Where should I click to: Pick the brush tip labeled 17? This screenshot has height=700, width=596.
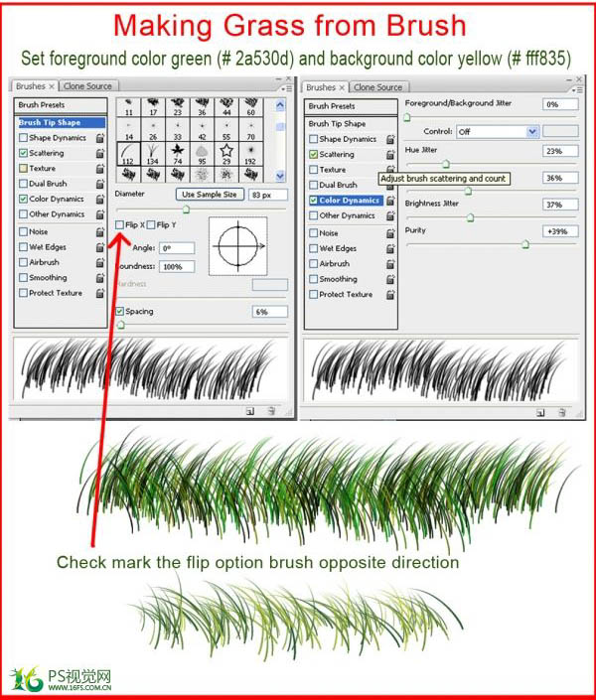(x=153, y=107)
